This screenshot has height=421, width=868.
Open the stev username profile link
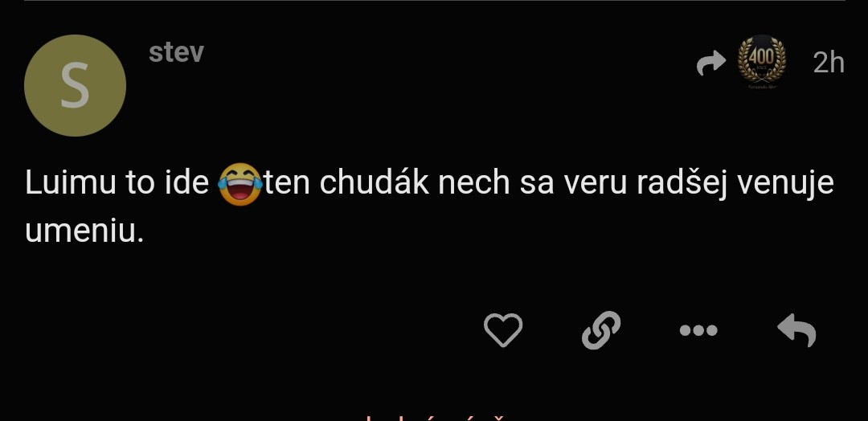(x=176, y=52)
